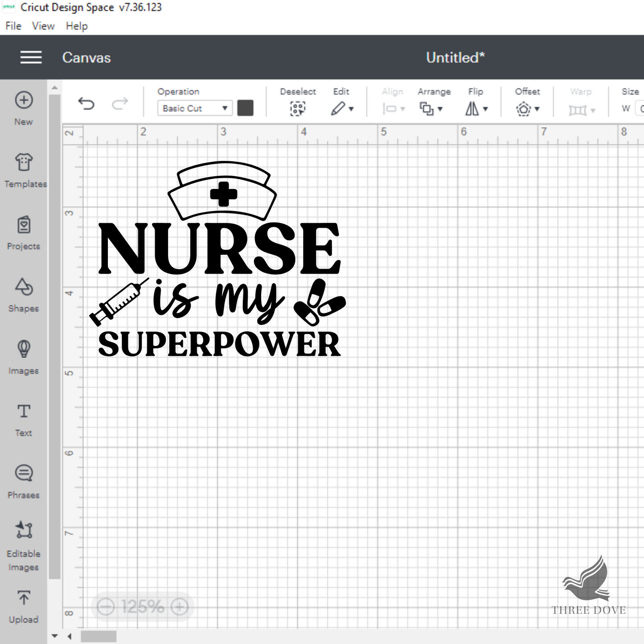The width and height of the screenshot is (644, 644).
Task: Add Text to the canvas
Action: point(24,419)
